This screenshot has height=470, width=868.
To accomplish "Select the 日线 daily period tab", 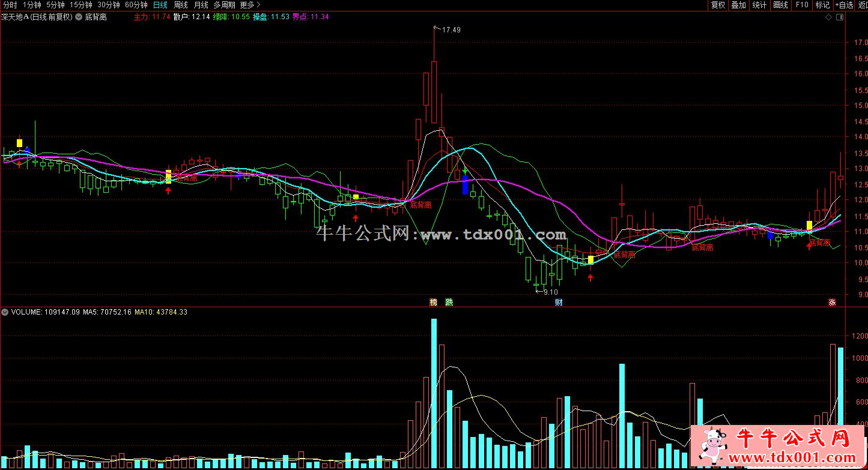I will click(x=160, y=5).
